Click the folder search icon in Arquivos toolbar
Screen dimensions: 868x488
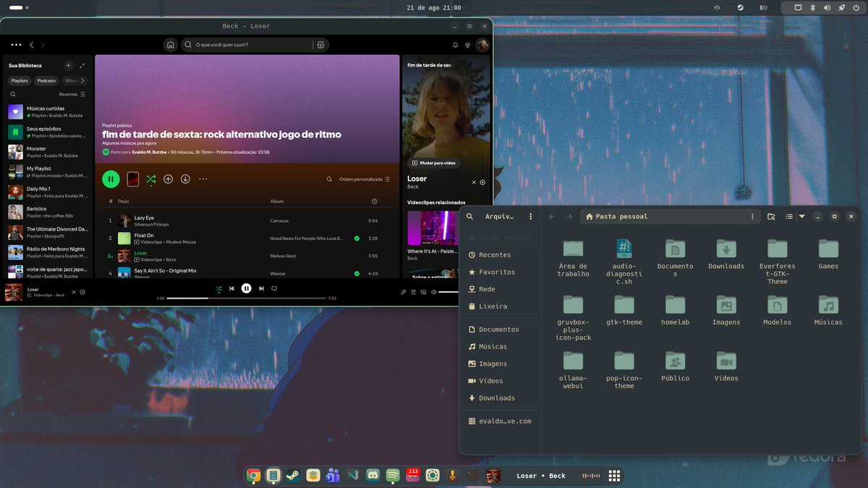coord(771,216)
